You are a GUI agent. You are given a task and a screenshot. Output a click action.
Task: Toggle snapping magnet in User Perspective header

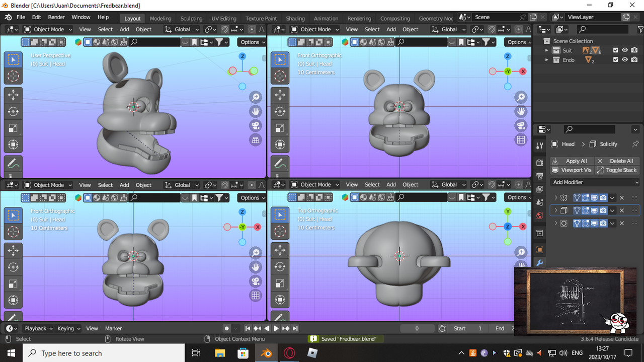pos(224,30)
